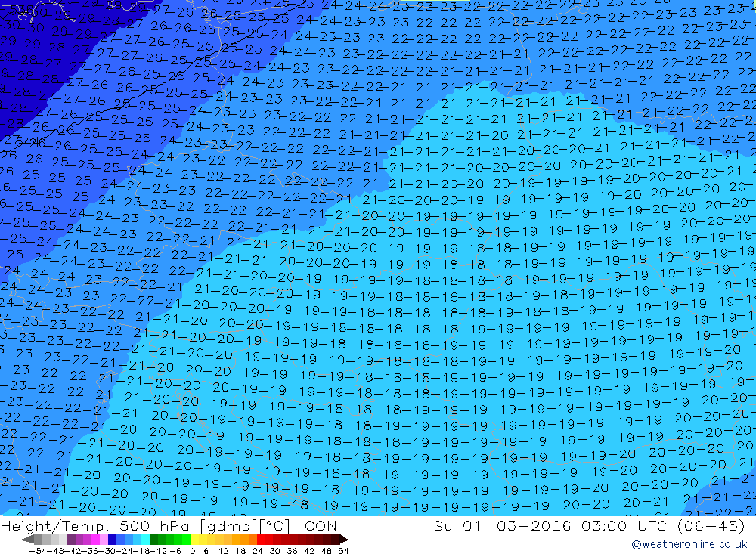Click the ICON model name in title
The image size is (756, 554).
[318, 525]
